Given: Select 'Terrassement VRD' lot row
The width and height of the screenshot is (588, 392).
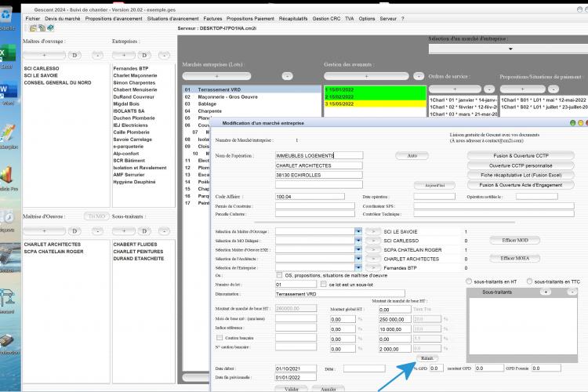Looking at the screenshot, I should pos(252,89).
